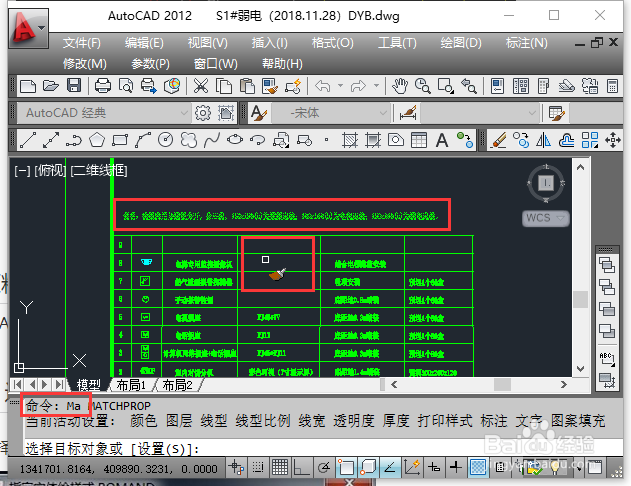This screenshot has height=486, width=631.
Task: Click the Undo arrow icon
Action: [x=323, y=86]
